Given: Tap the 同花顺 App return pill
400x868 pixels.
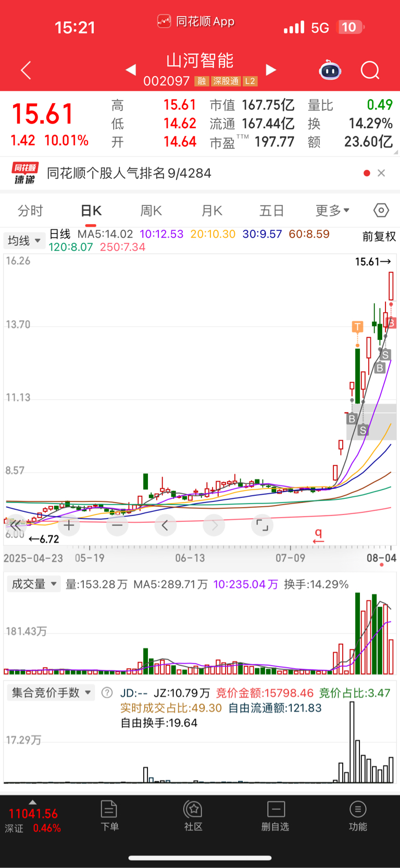Looking at the screenshot, I should [x=196, y=21].
